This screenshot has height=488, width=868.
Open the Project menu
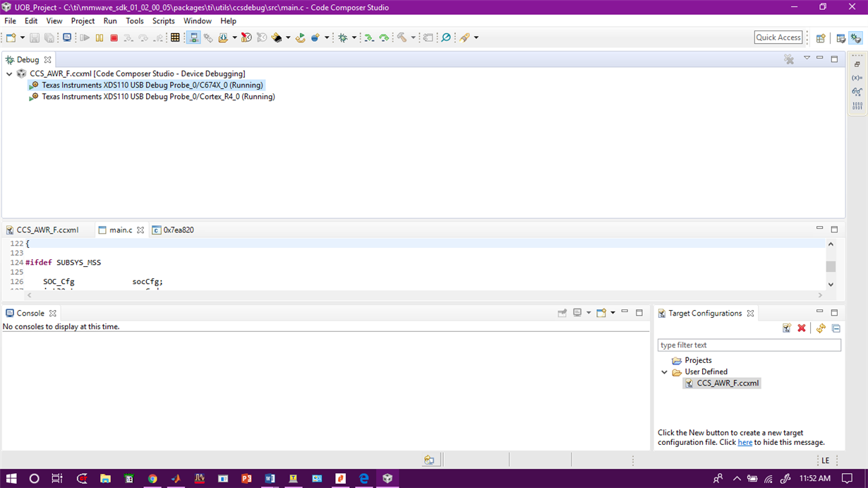[83, 21]
